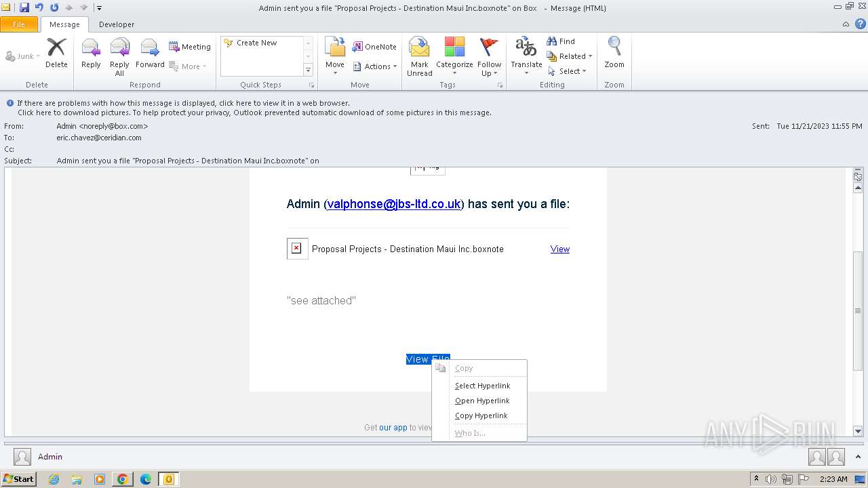This screenshot has width=868, height=488.
Task: Open Windows Media Player from taskbar
Action: click(x=100, y=479)
